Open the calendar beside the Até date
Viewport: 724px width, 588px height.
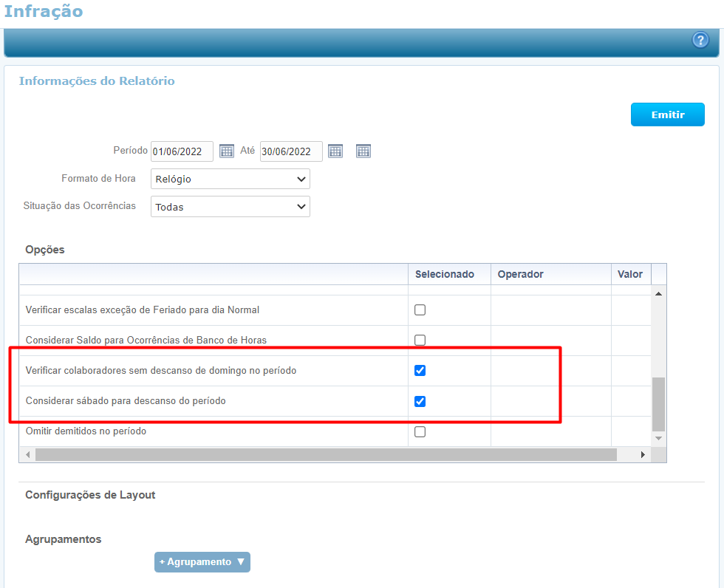(335, 151)
